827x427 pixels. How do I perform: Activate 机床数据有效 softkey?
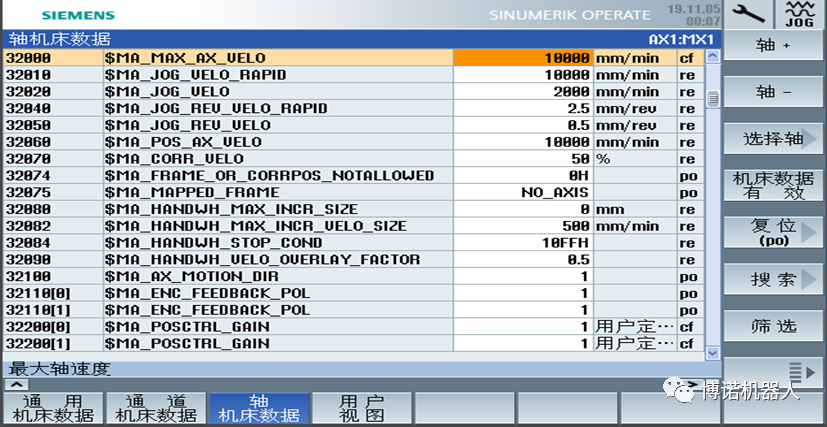pos(773,186)
